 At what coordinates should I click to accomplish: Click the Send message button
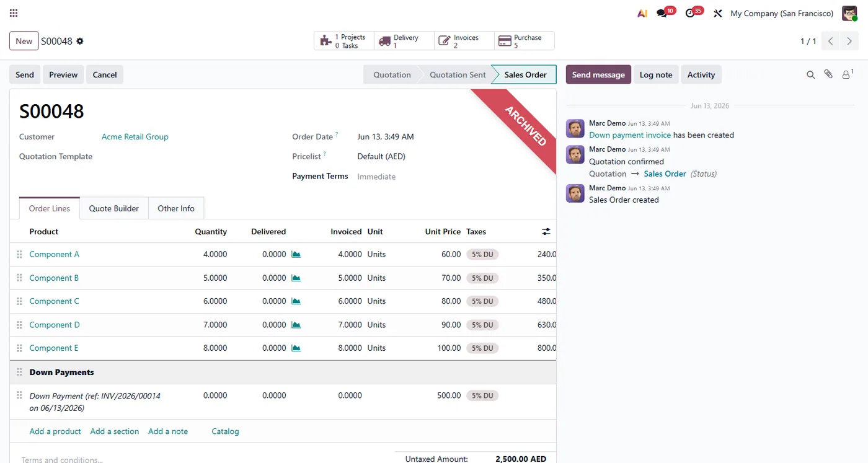tap(598, 75)
